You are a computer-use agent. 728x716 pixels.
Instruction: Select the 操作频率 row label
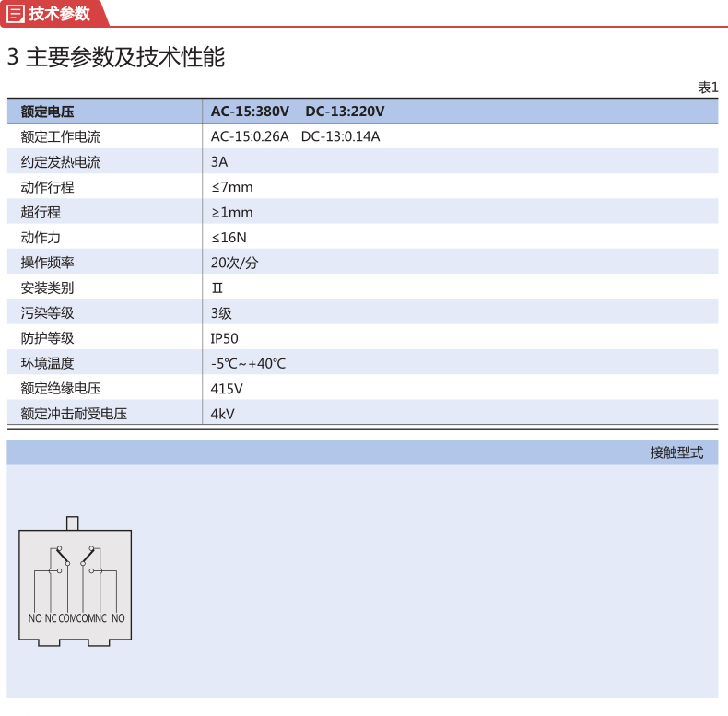47,263
